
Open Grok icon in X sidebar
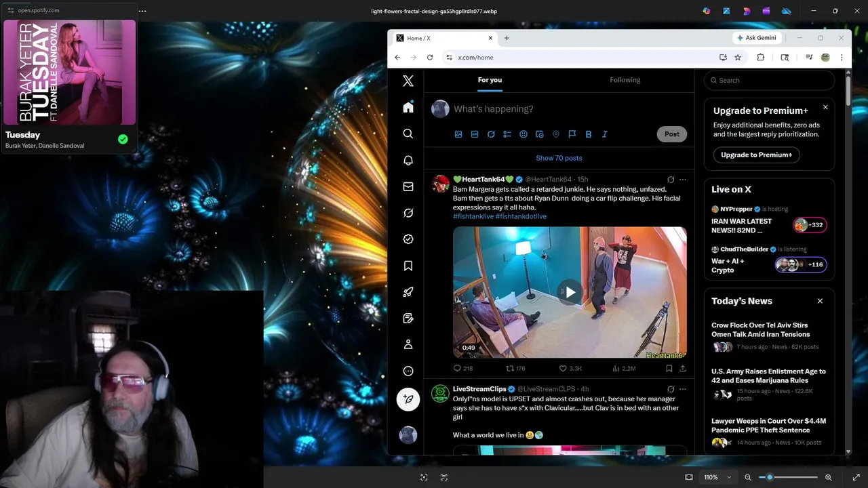[408, 213]
